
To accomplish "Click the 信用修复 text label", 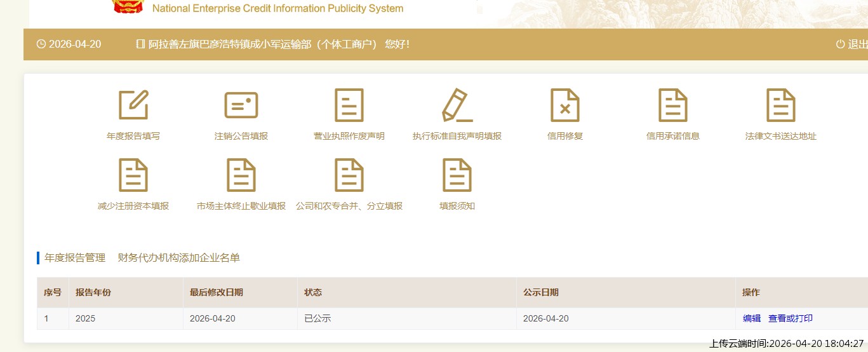I will [564, 136].
